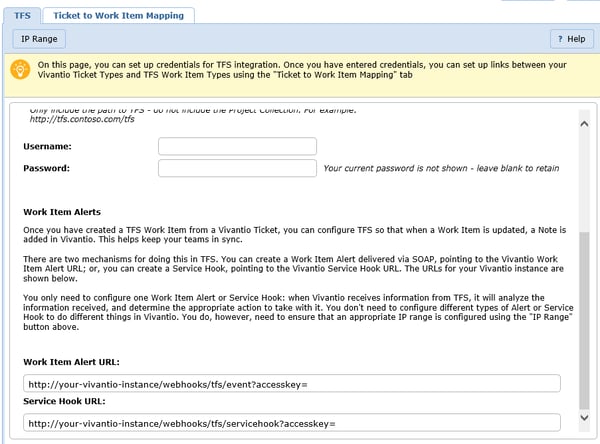Click the lightbulb tip icon
The image size is (600, 444).
19,70
